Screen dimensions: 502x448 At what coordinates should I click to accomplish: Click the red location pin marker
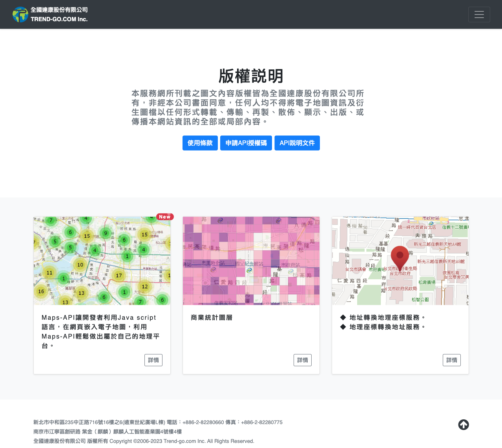coord(400,257)
